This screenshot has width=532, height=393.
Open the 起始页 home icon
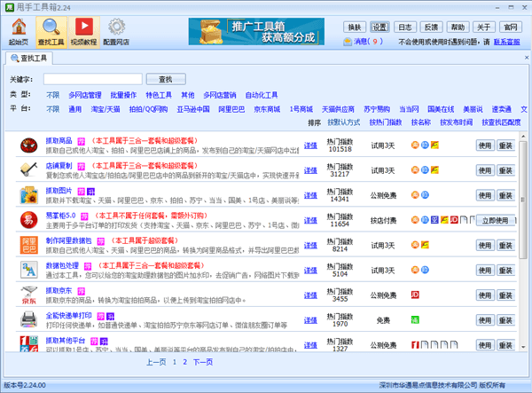click(x=19, y=31)
